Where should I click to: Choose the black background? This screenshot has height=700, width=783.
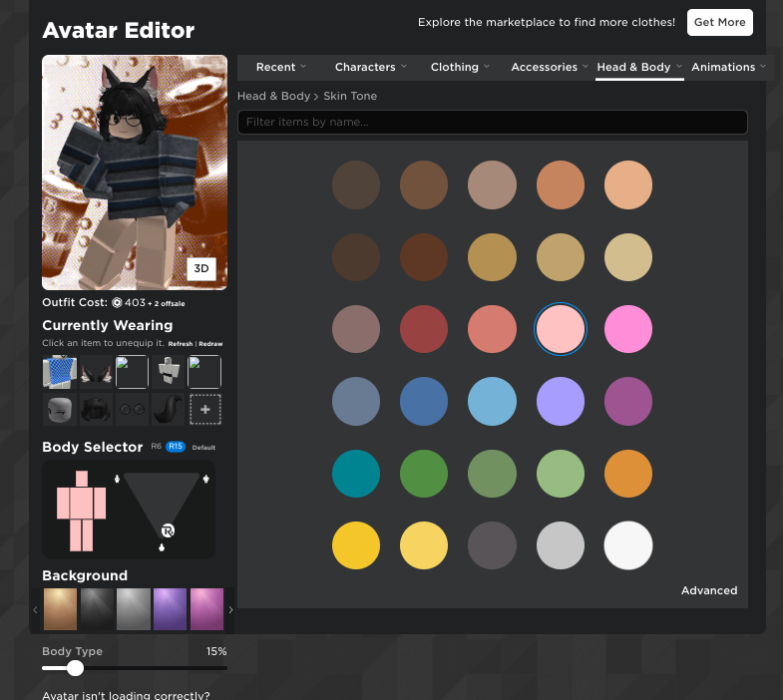coord(97,609)
